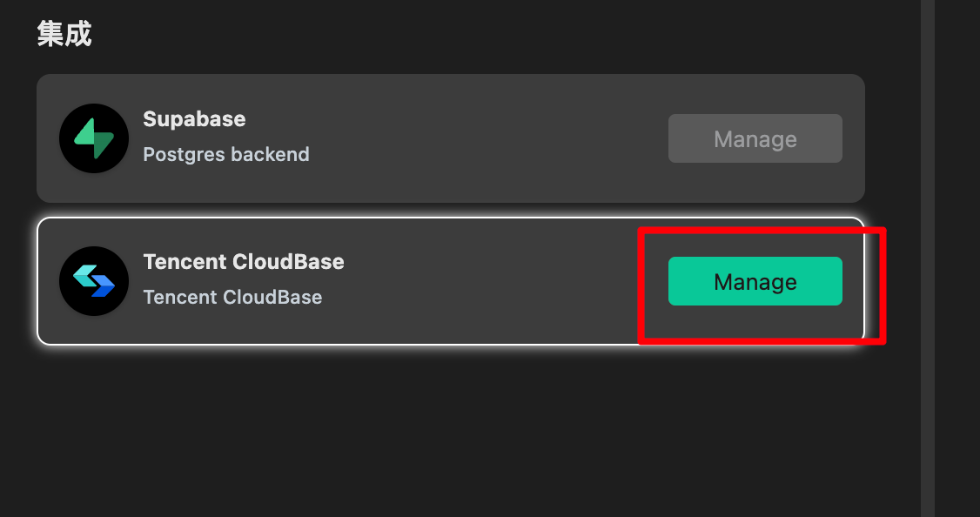Viewport: 980px width, 517px height.
Task: Select the bold Tencent CloudBase title
Action: [x=244, y=261]
